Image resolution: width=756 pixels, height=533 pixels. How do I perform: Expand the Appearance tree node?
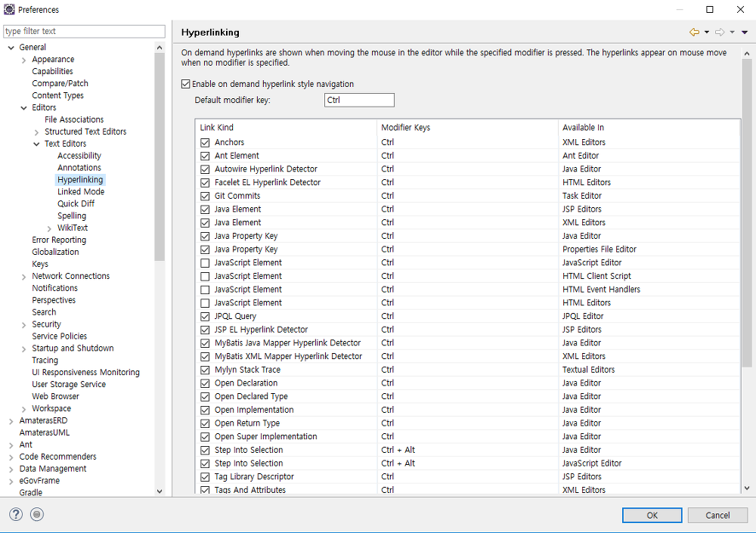point(23,60)
